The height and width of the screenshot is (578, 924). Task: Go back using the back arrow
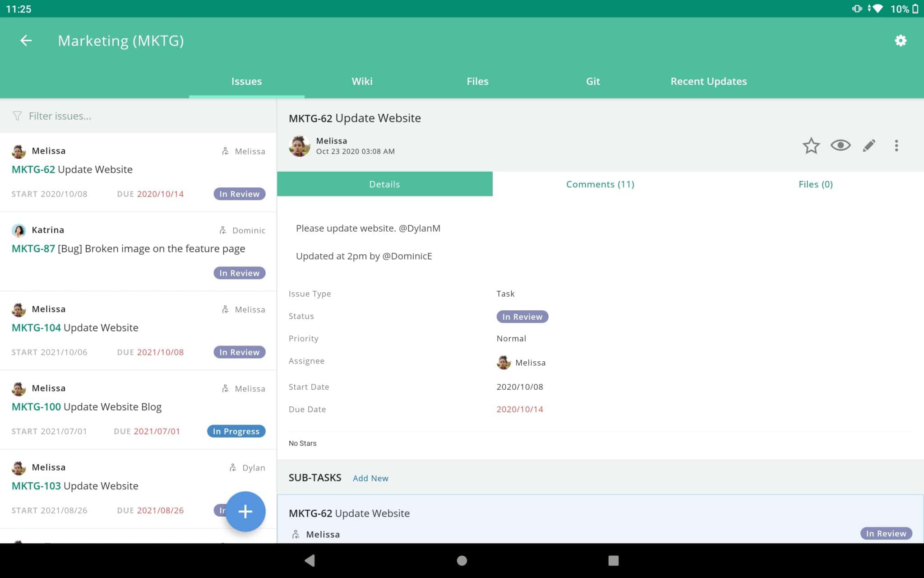click(x=26, y=40)
